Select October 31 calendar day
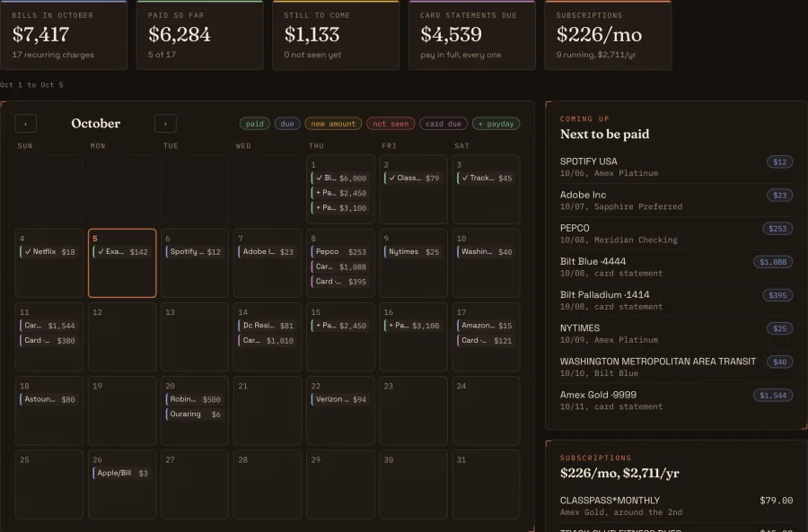Image resolution: width=808 pixels, height=532 pixels. click(x=486, y=484)
